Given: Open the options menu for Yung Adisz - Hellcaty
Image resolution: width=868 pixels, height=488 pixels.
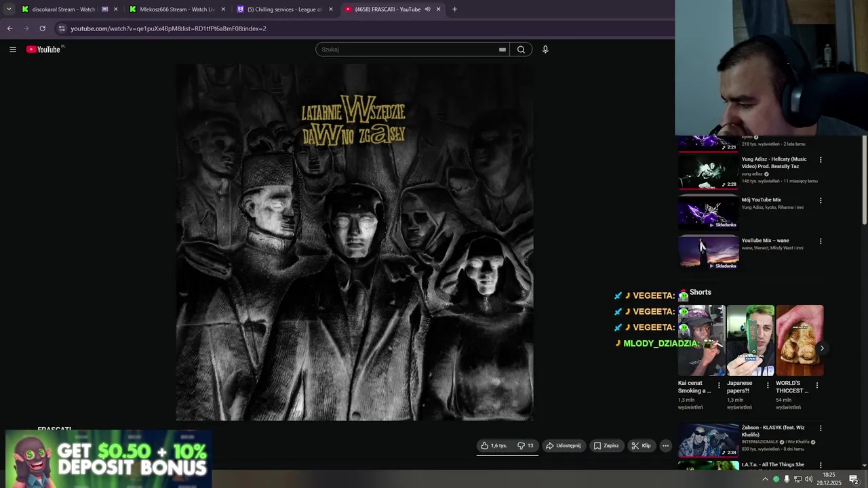Looking at the screenshot, I should point(821,160).
